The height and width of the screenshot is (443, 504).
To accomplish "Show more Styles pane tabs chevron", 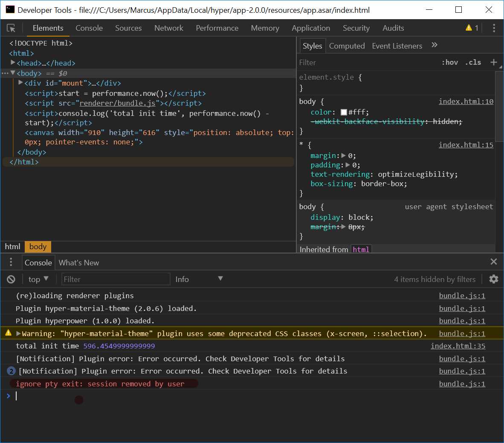I will (x=434, y=45).
